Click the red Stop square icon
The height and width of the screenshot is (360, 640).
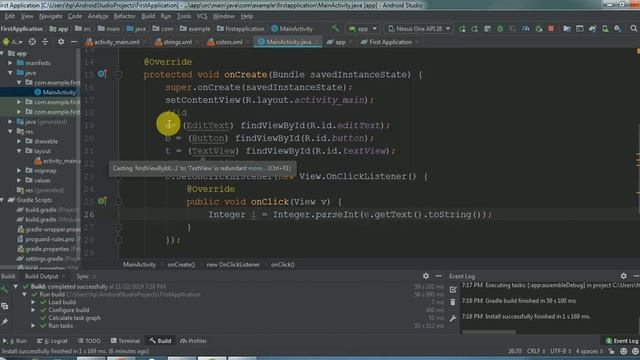click(551, 29)
